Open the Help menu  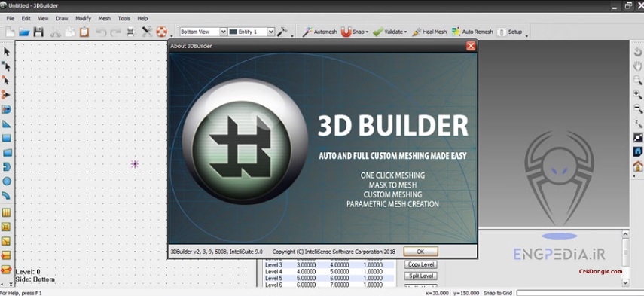pyautogui.click(x=142, y=19)
